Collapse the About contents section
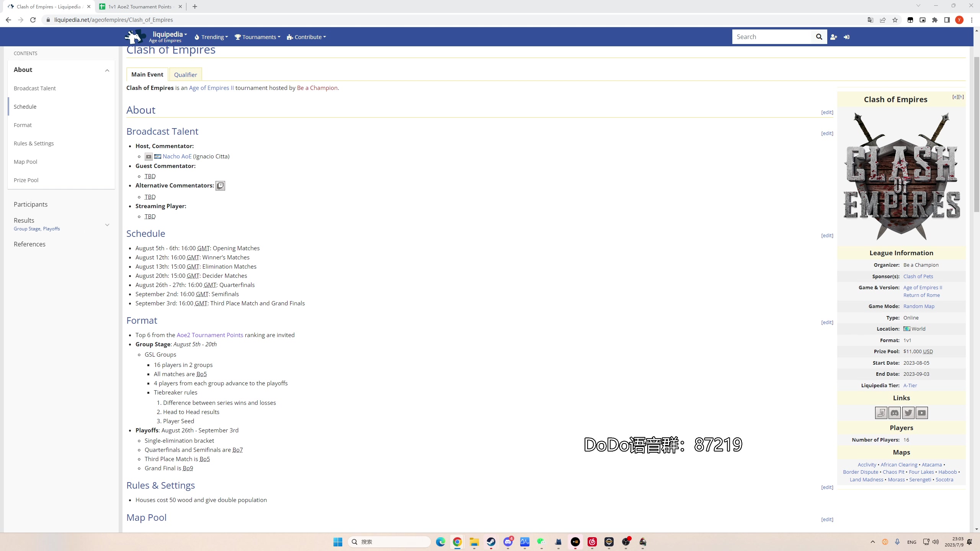The height and width of the screenshot is (551, 980). (107, 70)
